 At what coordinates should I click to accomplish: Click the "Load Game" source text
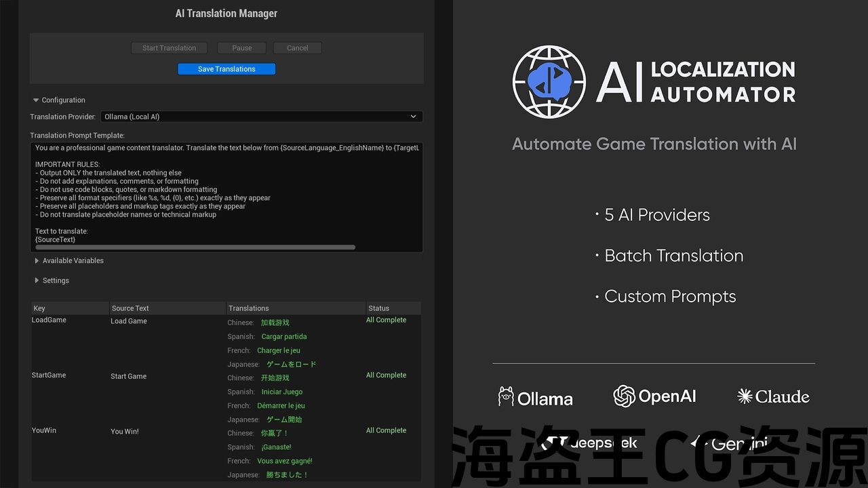[129, 321]
